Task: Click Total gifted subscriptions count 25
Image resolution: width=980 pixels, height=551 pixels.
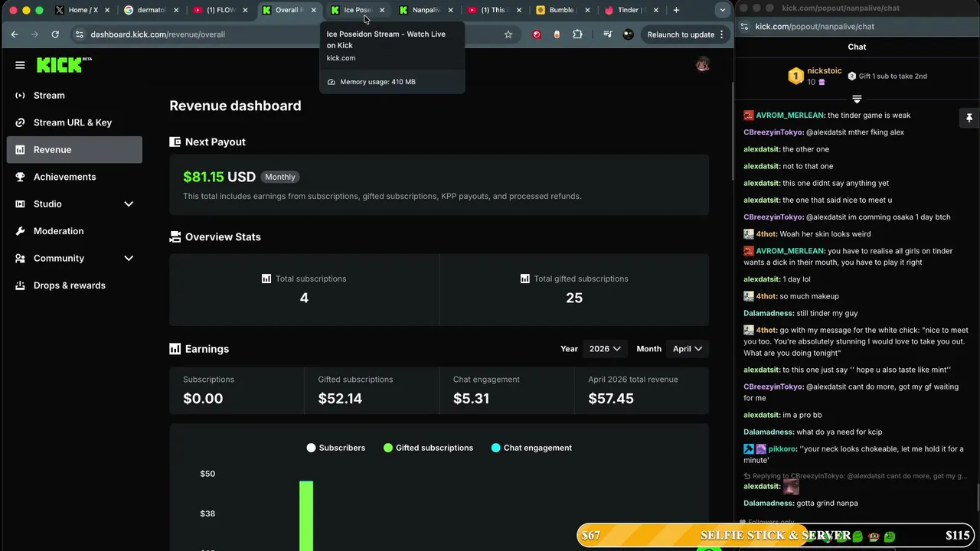Action: tap(574, 298)
